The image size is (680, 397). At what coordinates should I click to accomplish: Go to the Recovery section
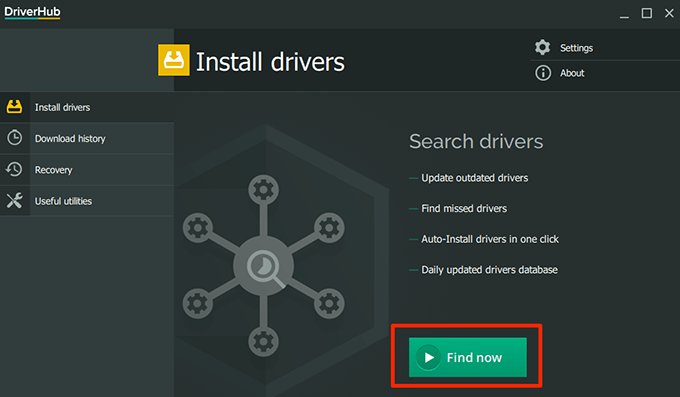tap(87, 170)
